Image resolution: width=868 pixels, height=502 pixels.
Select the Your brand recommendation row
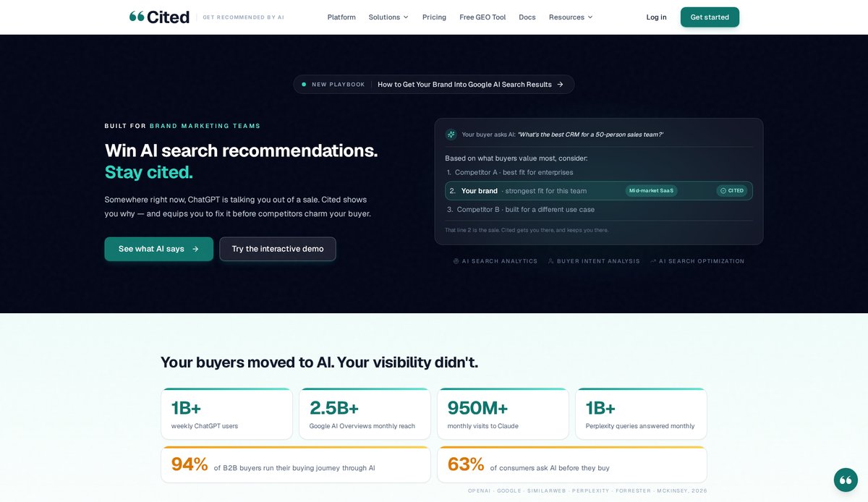(599, 191)
